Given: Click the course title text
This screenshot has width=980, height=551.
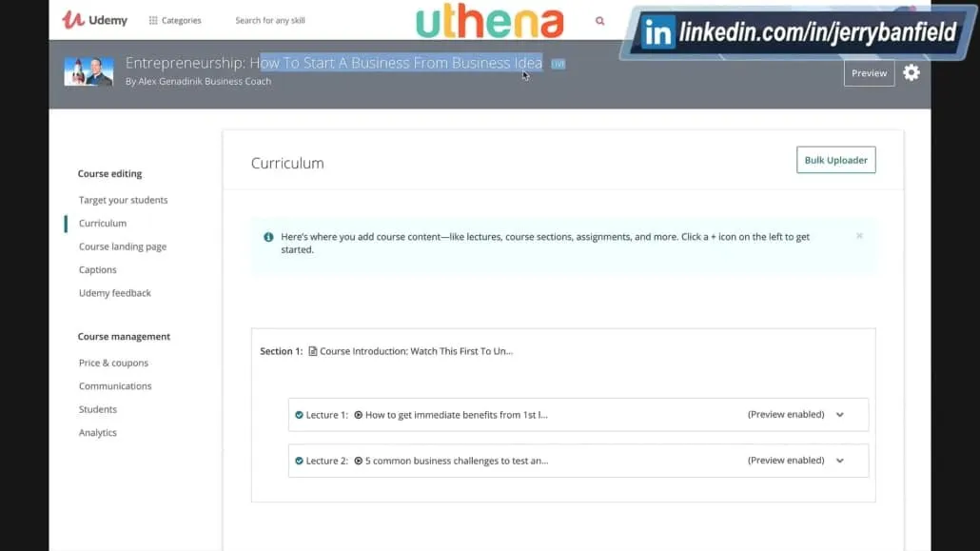Looking at the screenshot, I should [x=334, y=63].
